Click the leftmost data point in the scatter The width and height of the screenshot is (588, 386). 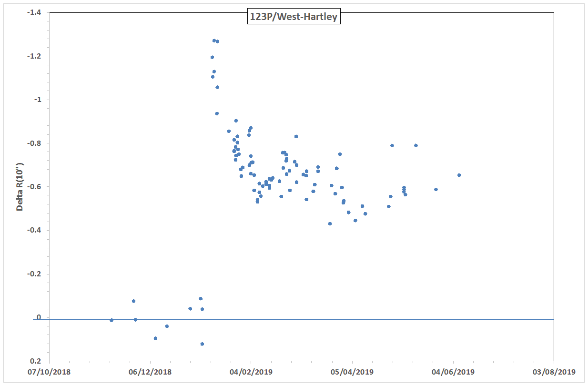112,320
